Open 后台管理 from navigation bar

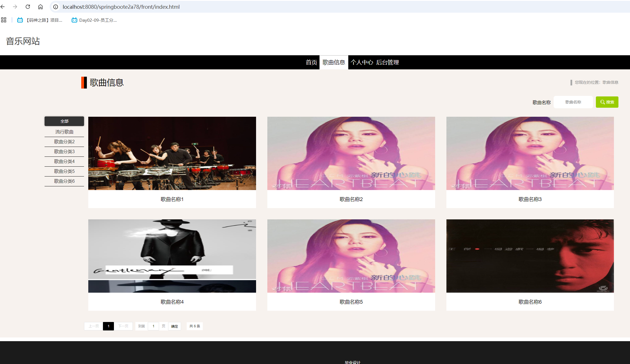coord(387,62)
